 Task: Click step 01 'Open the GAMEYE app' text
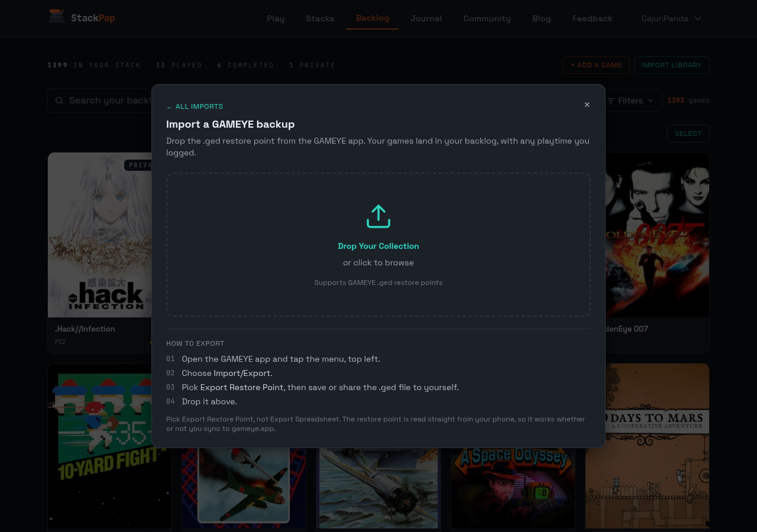(281, 359)
